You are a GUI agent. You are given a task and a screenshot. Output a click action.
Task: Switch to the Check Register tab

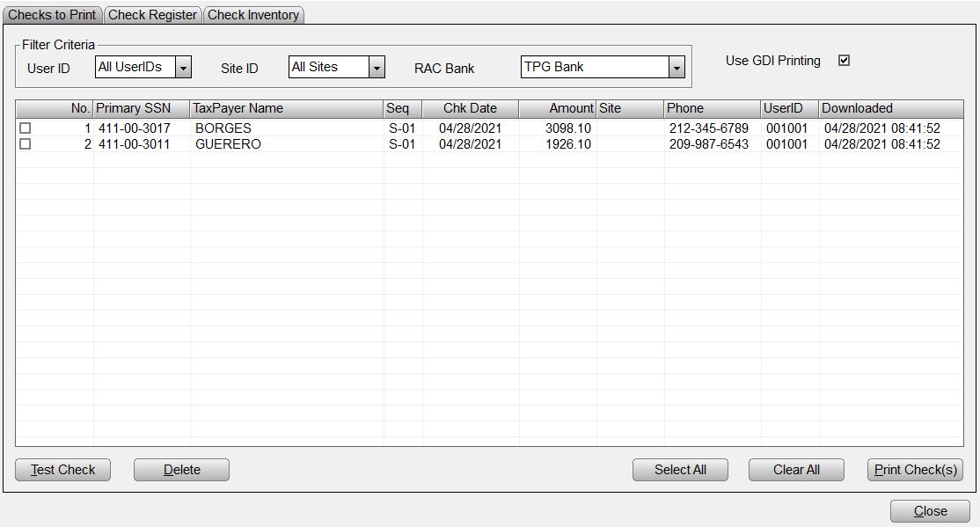152,15
